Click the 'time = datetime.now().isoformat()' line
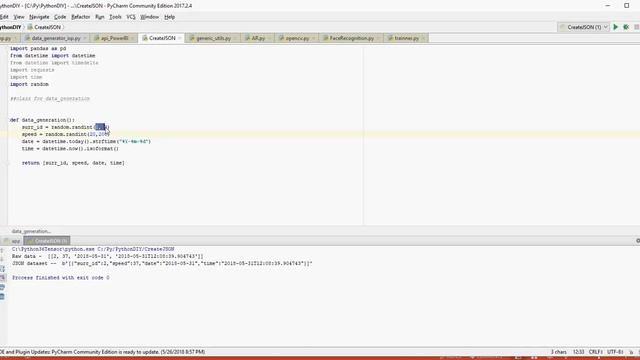The image size is (640, 360). (x=70, y=149)
